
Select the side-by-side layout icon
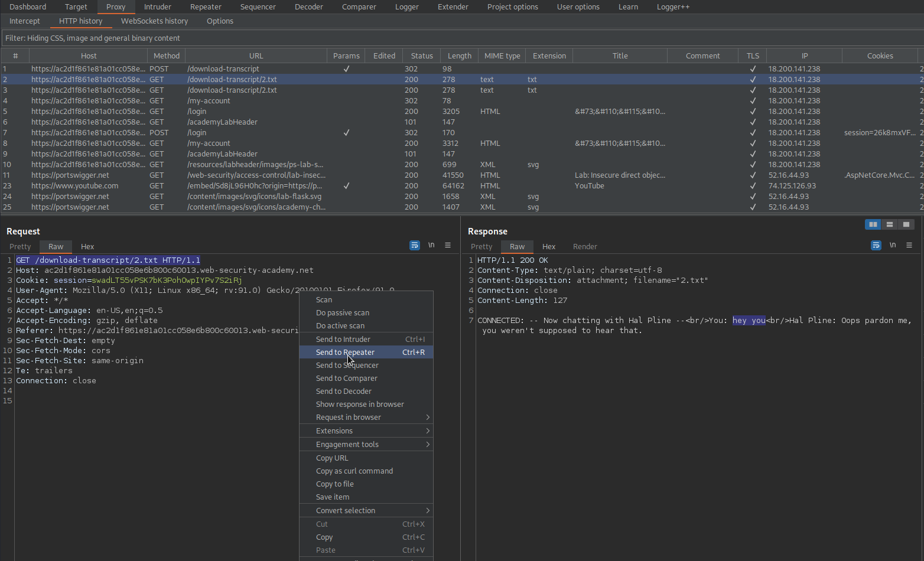(873, 224)
